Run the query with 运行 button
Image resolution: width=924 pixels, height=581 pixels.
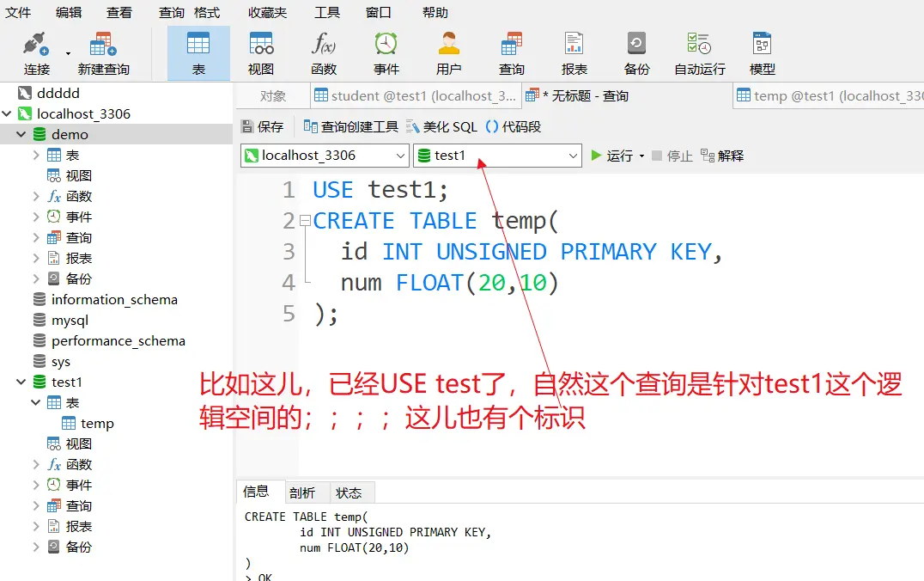(x=611, y=156)
